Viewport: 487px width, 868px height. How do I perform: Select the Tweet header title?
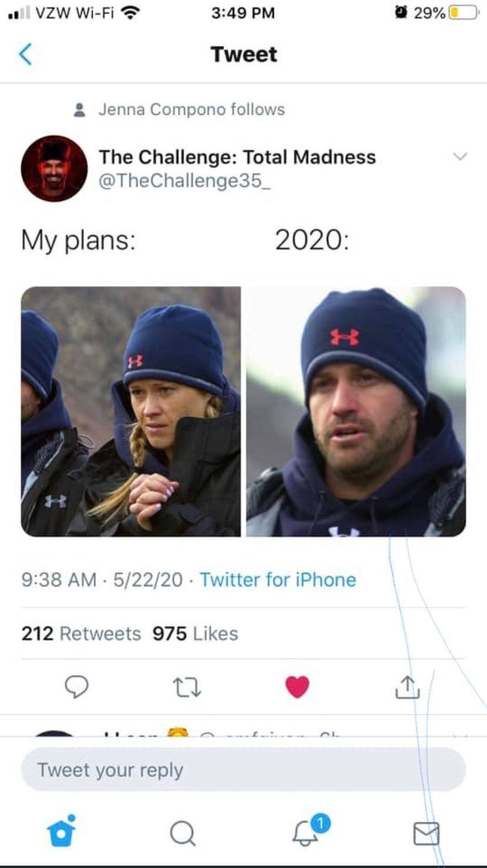243,54
